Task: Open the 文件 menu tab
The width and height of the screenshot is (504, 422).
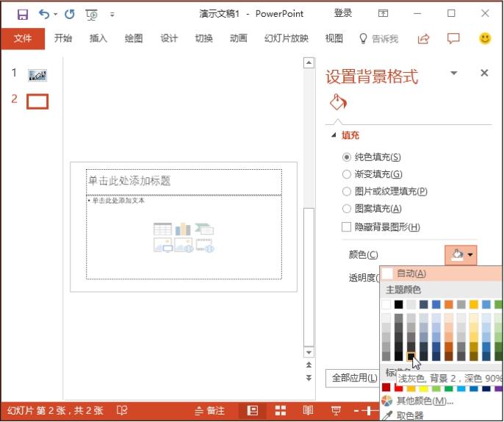Action: (23, 39)
